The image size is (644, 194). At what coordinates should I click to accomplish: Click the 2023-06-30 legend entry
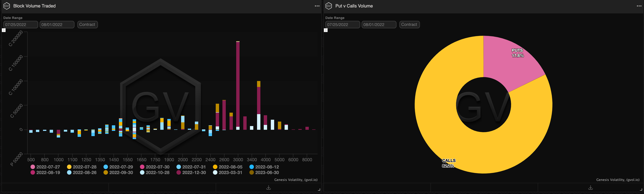click(x=264, y=173)
